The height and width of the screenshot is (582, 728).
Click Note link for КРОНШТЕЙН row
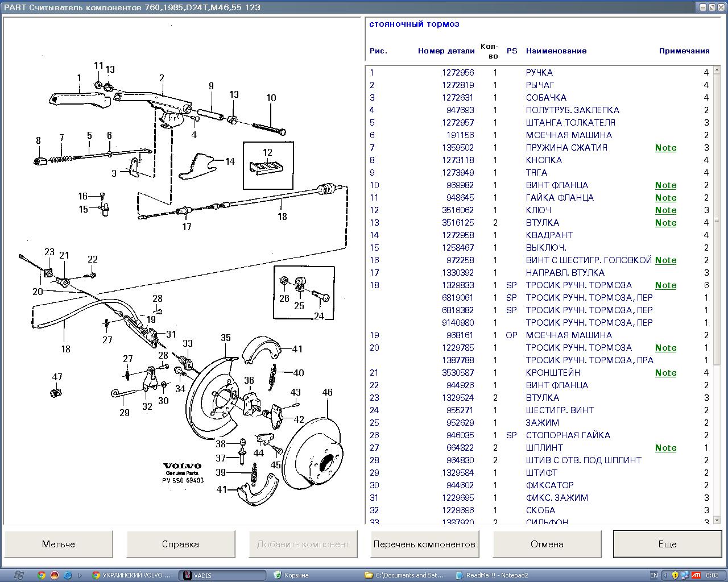[665, 373]
